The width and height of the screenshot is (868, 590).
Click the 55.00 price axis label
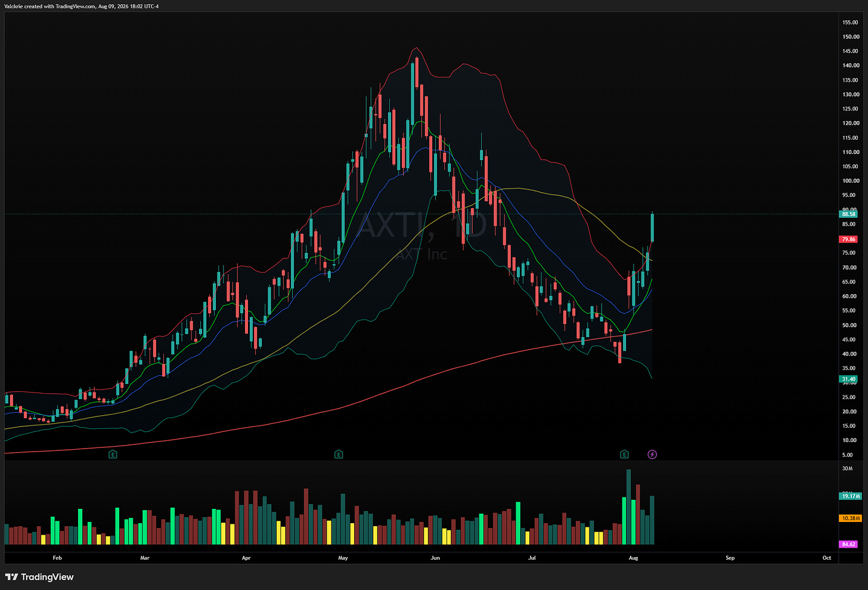849,311
